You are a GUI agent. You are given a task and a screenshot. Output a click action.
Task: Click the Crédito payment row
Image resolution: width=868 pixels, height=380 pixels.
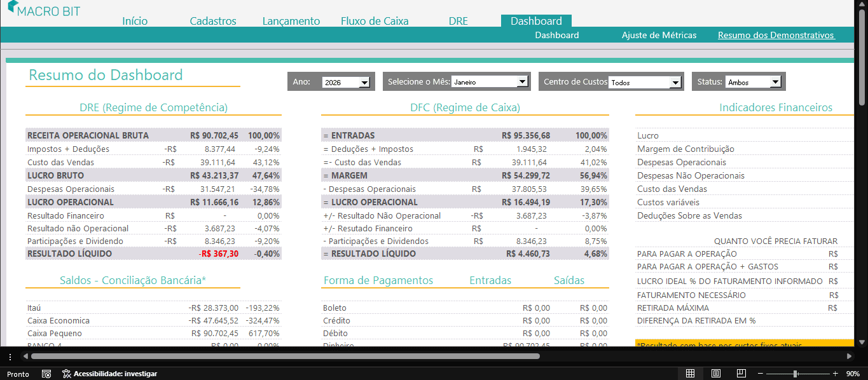point(336,320)
